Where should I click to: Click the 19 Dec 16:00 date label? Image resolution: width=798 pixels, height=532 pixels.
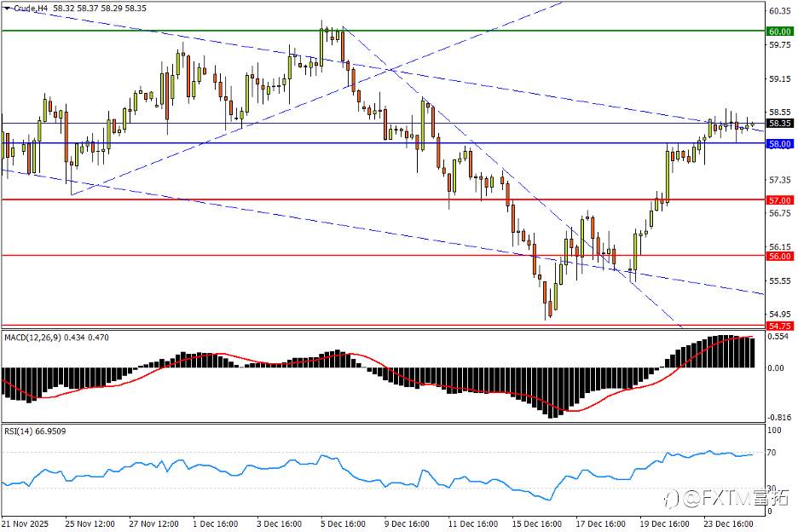pos(664,523)
